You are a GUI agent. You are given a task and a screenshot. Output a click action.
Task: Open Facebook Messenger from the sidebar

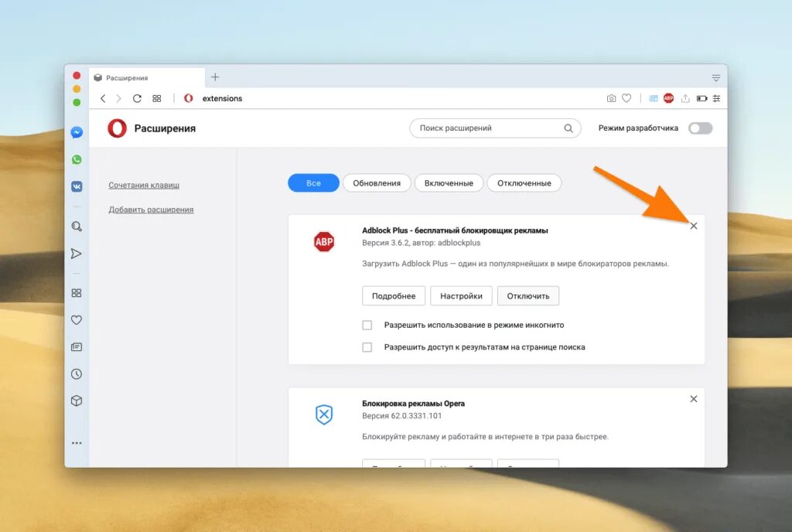(x=76, y=132)
